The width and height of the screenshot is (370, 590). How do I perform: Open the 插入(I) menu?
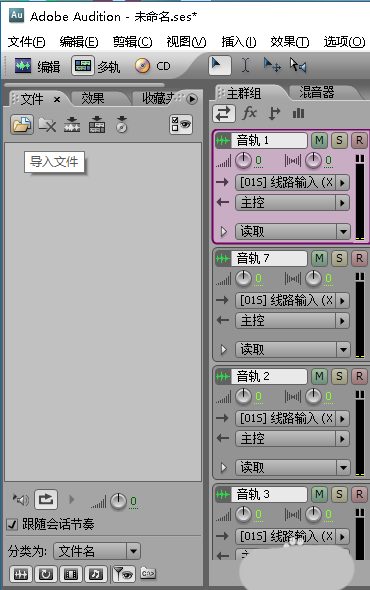239,41
